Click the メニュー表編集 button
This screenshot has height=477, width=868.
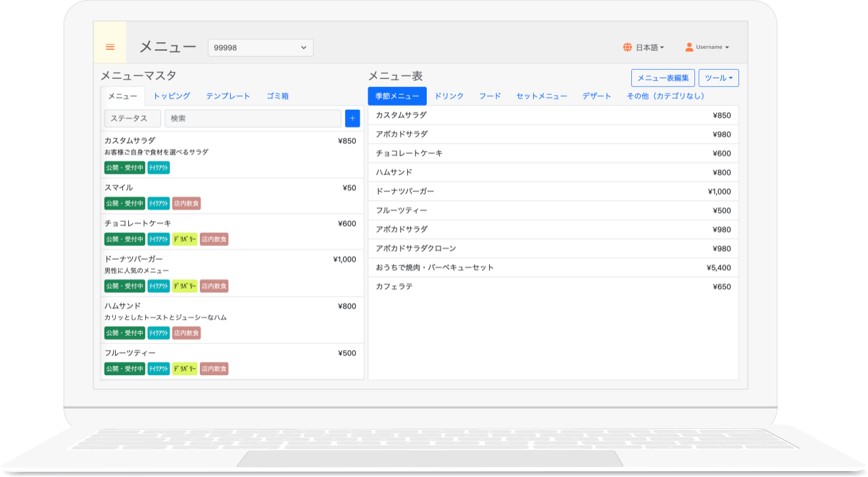(x=663, y=78)
